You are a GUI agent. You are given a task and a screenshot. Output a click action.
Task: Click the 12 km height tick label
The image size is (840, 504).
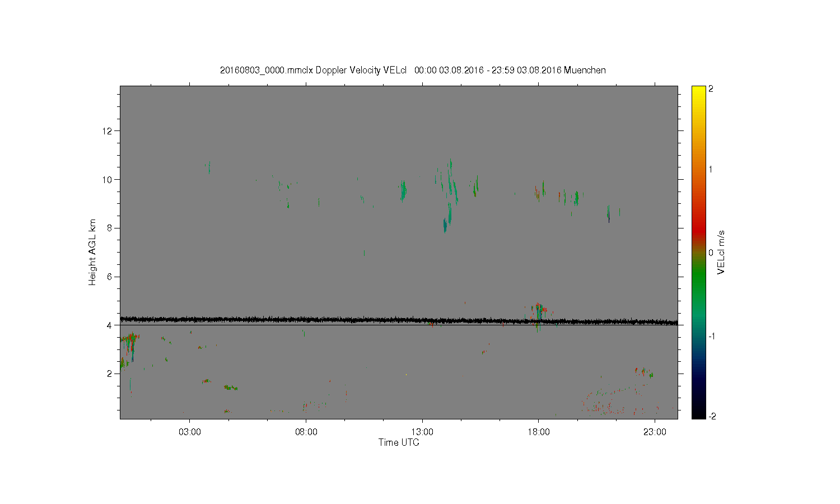(x=108, y=131)
